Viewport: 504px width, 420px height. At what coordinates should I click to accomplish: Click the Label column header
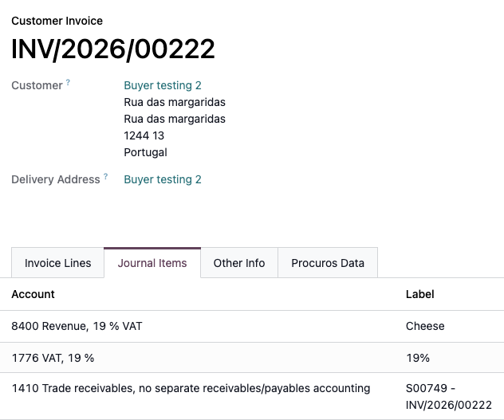[419, 294]
